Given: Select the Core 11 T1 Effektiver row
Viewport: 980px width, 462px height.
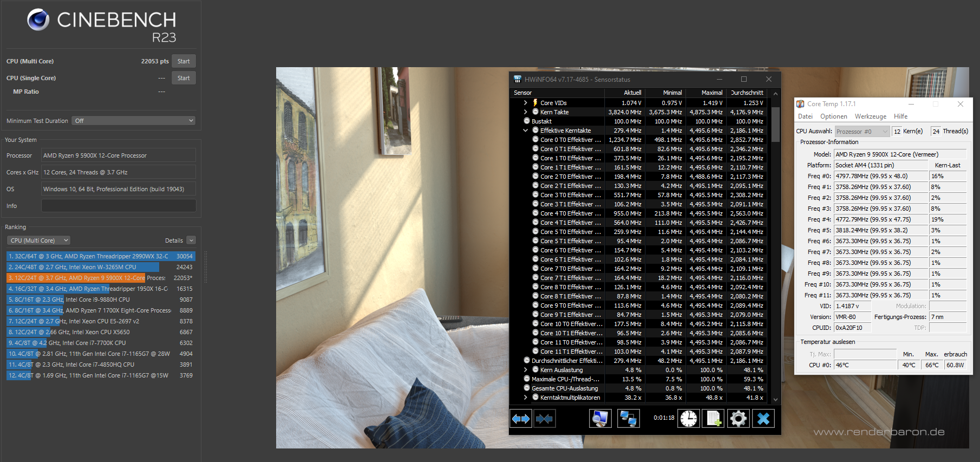Looking at the screenshot, I should click(639, 352).
